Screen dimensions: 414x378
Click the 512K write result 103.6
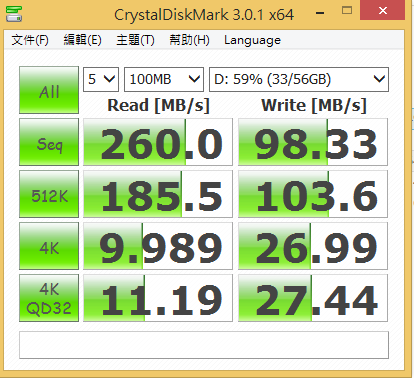point(313,194)
